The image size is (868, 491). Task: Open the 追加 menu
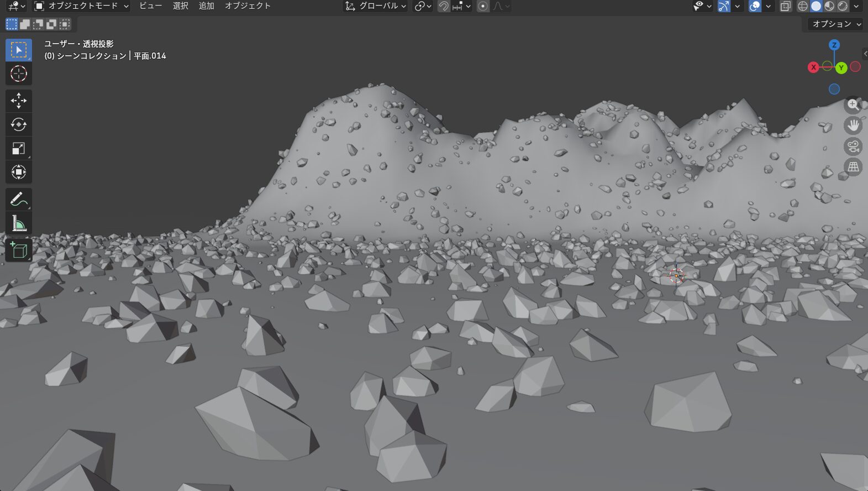[206, 6]
